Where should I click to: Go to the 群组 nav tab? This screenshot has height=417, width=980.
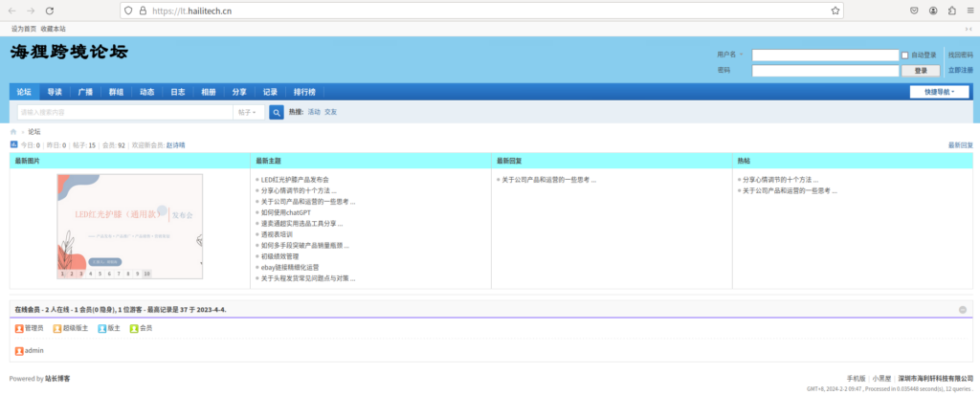pos(116,92)
